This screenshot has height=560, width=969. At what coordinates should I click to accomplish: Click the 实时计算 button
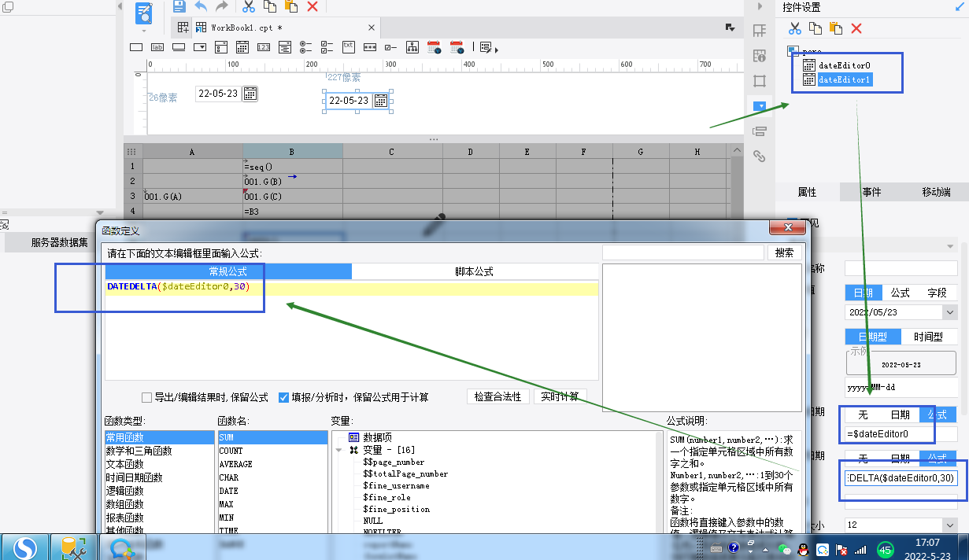point(560,396)
